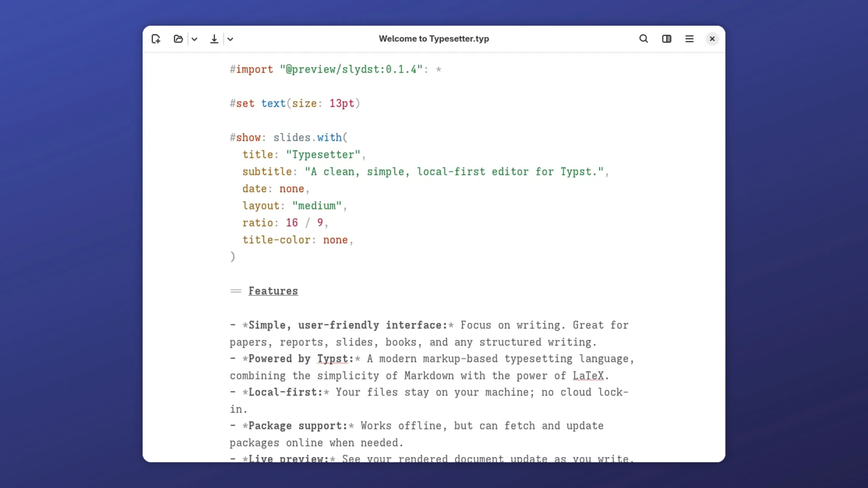Viewport: 868px width, 488px height.
Task: Click the Welcome to Typesetter.typ title
Action: pyautogui.click(x=434, y=39)
